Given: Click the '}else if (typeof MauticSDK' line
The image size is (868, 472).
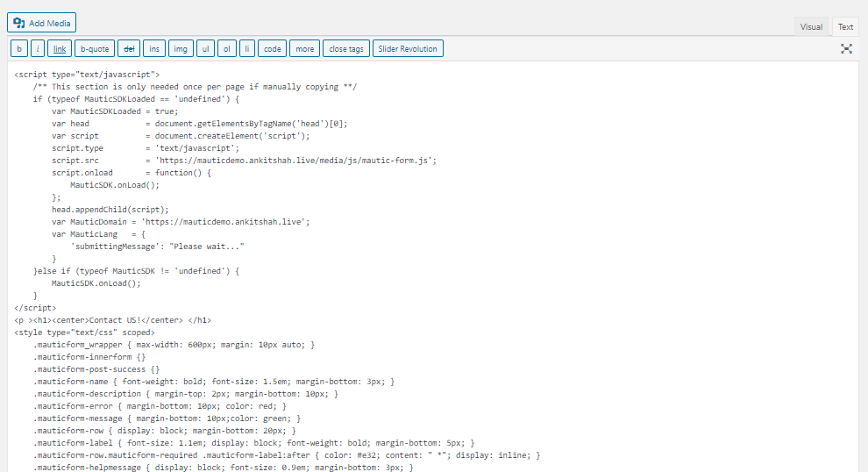Looking at the screenshot, I should (136, 271).
